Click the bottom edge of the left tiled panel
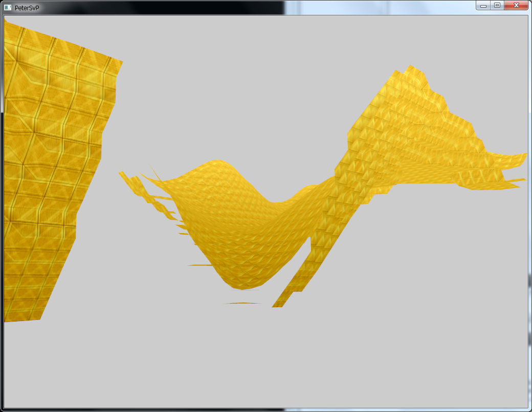The image size is (532, 412). click(x=23, y=319)
